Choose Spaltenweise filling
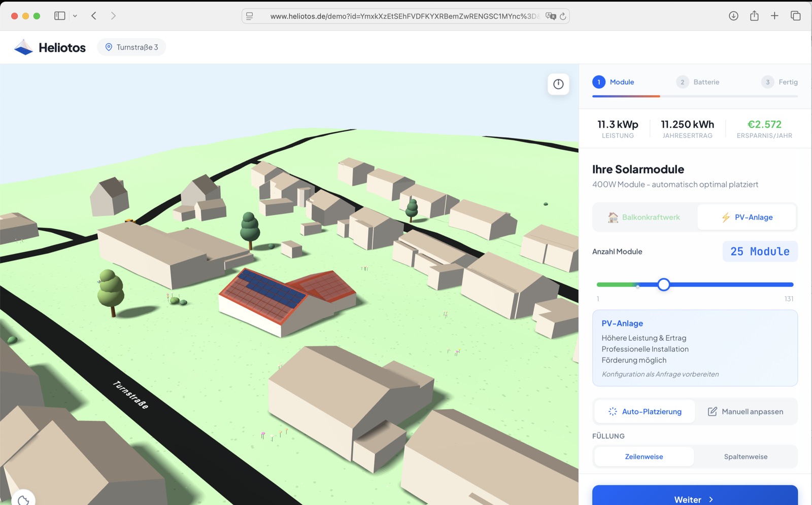Screen dimensions: 812x505 click(746, 457)
